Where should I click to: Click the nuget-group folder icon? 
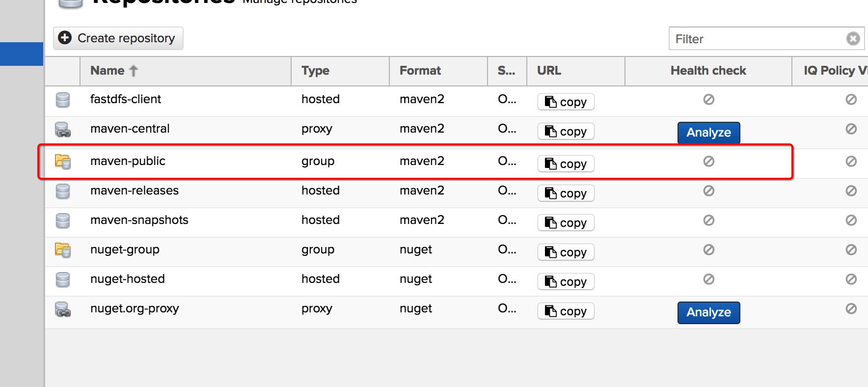(63, 250)
